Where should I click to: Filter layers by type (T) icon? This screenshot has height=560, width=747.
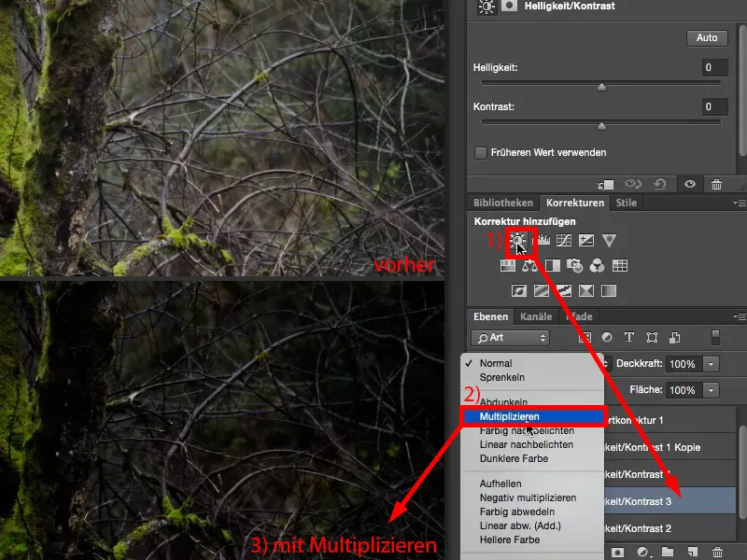tap(628, 337)
